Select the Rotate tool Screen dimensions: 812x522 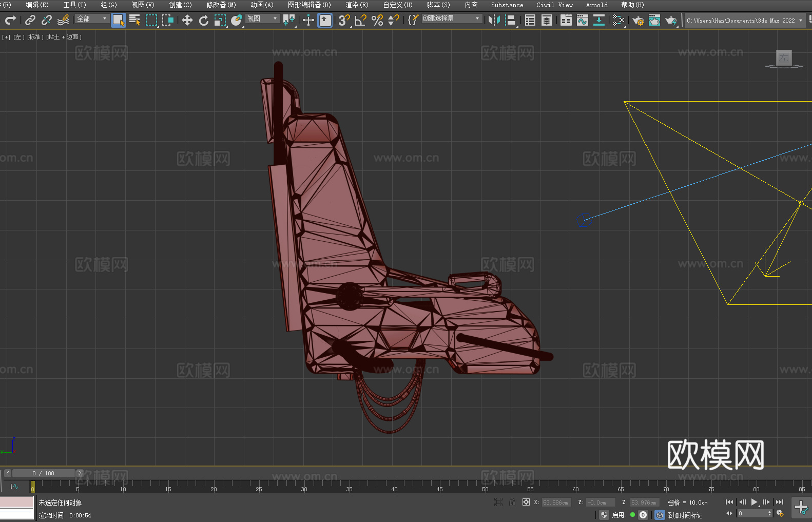(x=204, y=20)
